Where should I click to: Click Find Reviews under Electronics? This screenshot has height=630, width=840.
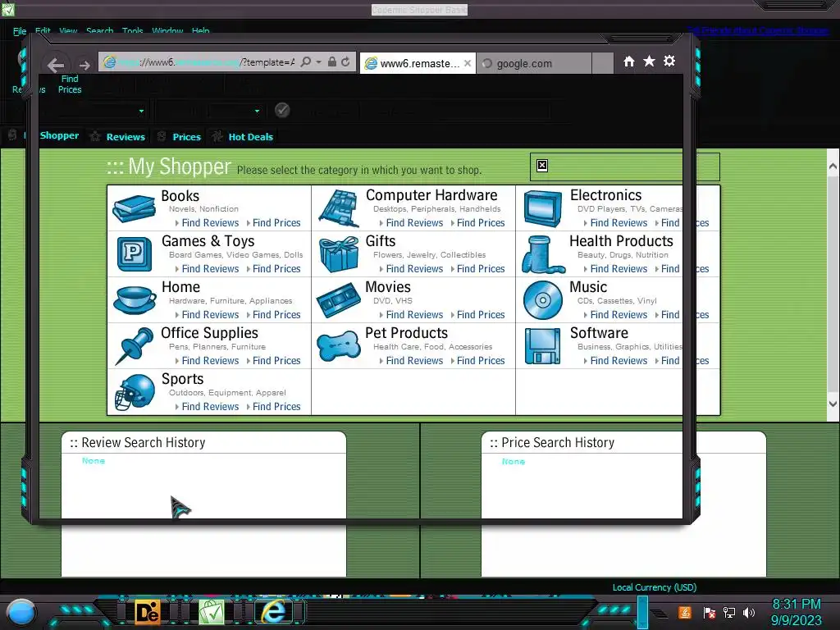tap(619, 223)
